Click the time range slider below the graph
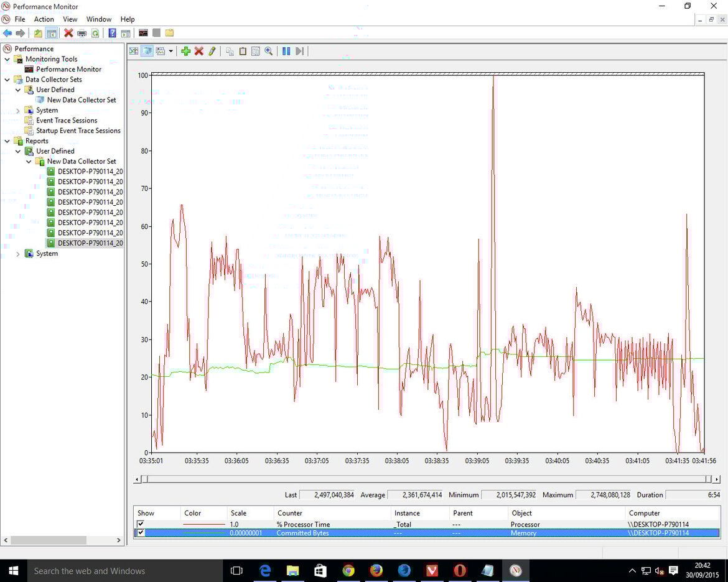The height and width of the screenshot is (582, 728). (426, 479)
